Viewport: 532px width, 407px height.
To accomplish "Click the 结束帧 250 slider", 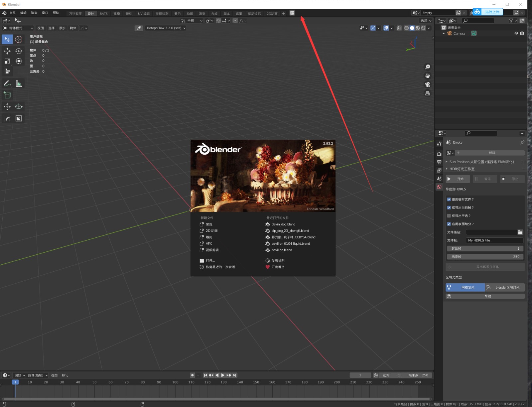I will 485,257.
